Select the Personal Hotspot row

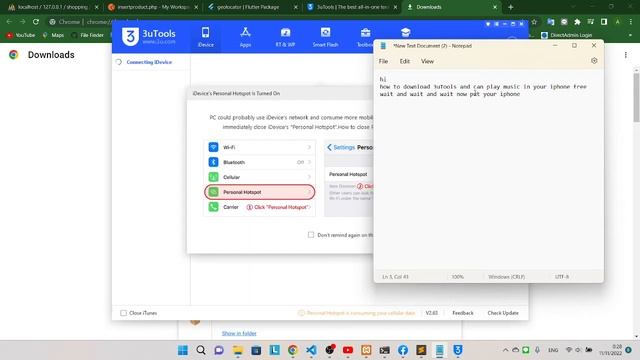coord(260,192)
